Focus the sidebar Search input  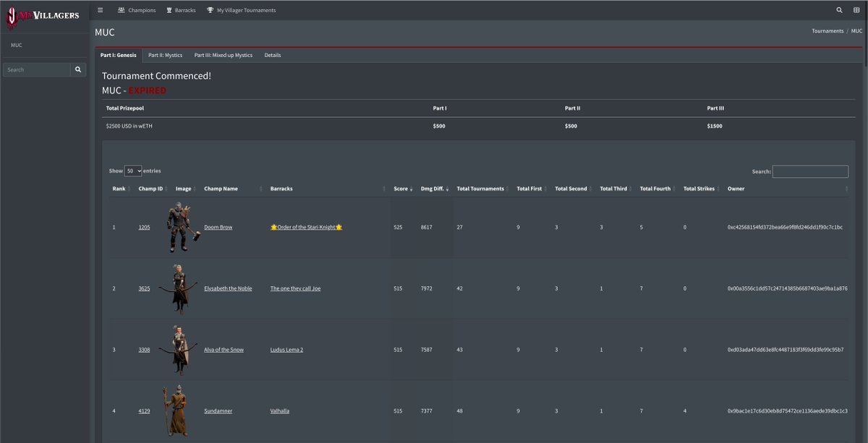click(37, 69)
